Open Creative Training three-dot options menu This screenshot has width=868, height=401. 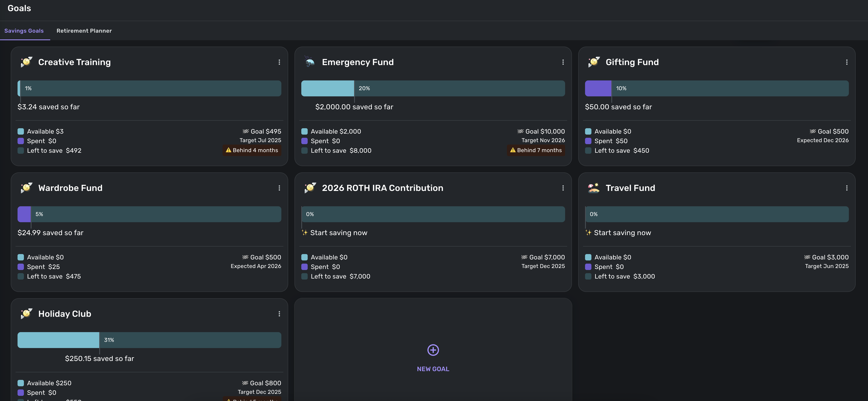coord(279,62)
